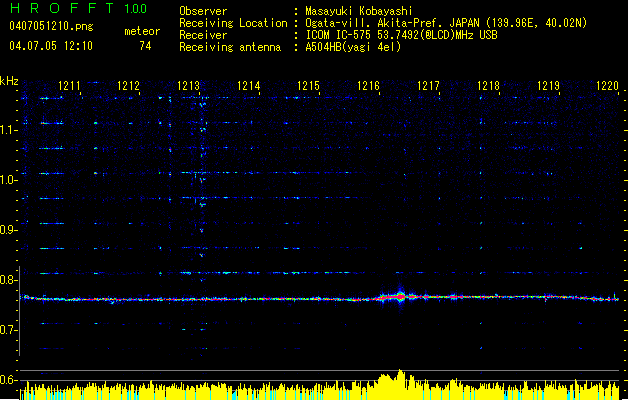This screenshot has width=629, height=400.
Task: Click the 1216 time axis marker
Action: click(x=368, y=86)
